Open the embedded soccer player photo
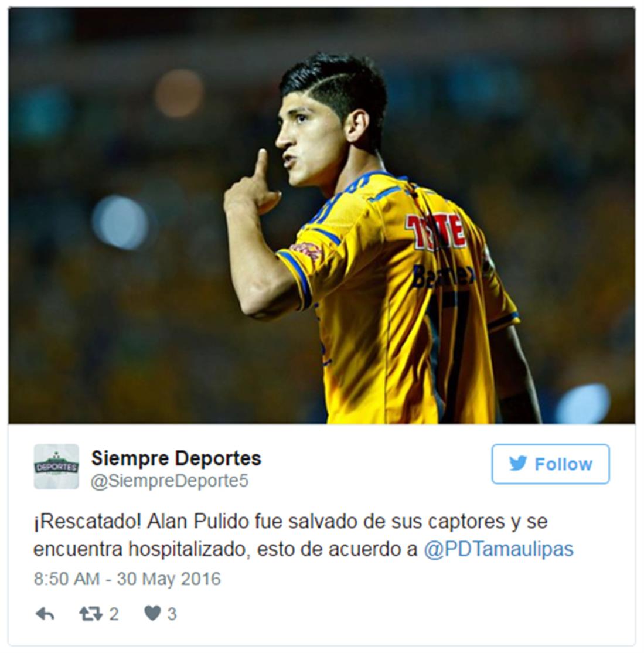644x653 pixels. pyautogui.click(x=322, y=216)
